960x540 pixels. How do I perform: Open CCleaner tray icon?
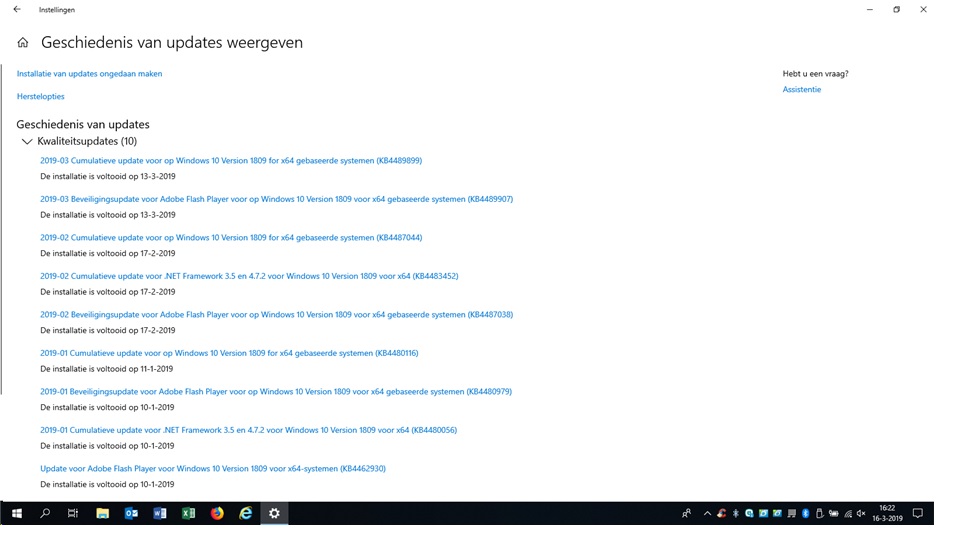point(722,514)
